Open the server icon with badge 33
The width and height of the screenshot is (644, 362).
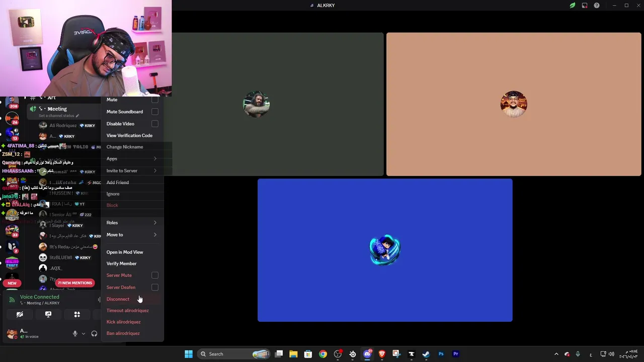pos(12,231)
